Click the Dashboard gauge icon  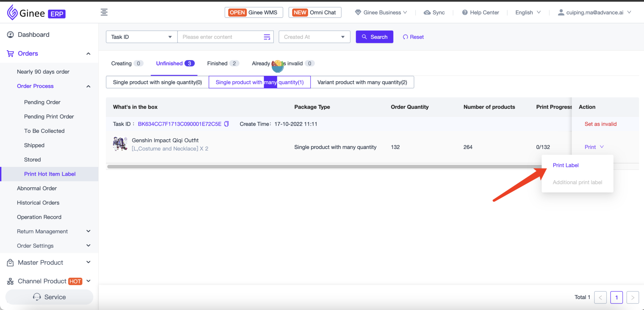(x=10, y=35)
